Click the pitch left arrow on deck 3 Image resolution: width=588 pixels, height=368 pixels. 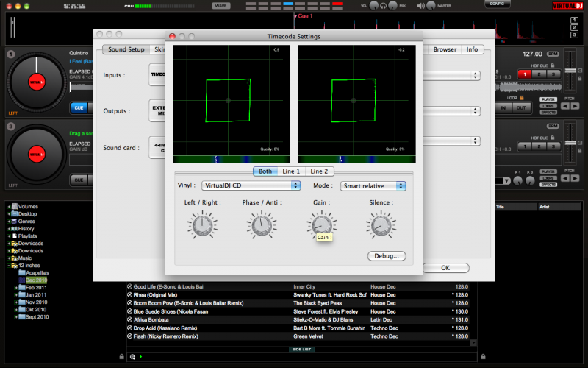(x=564, y=178)
